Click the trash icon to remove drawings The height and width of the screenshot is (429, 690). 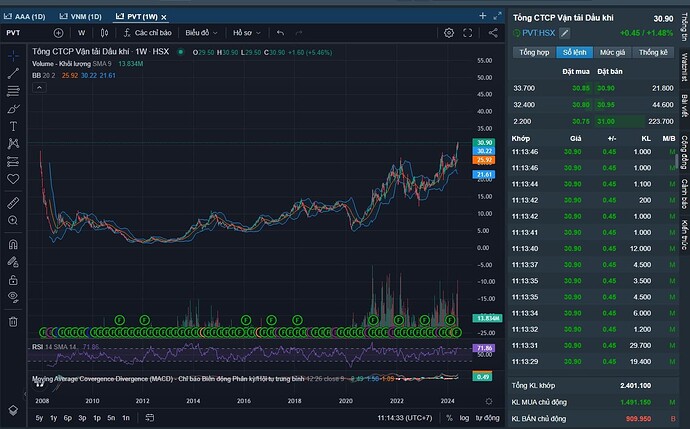coord(13,321)
